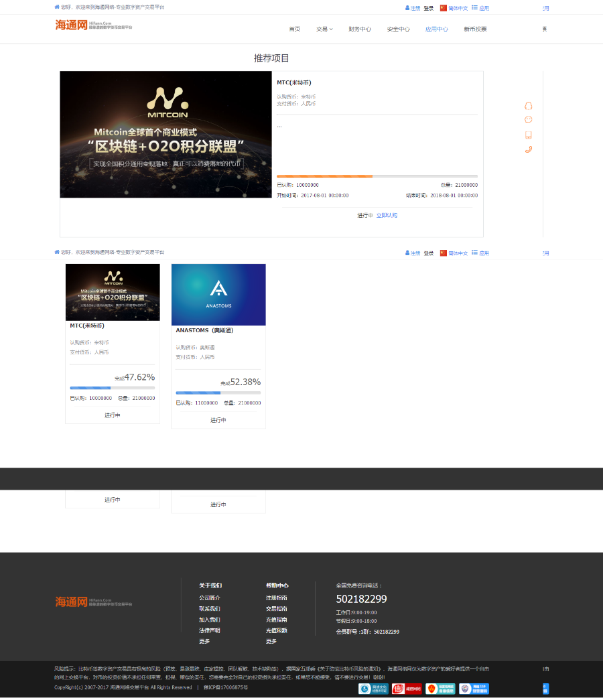Click the 节假日:9:00-18:00 hours text
This screenshot has width=603, height=700.
(x=356, y=621)
